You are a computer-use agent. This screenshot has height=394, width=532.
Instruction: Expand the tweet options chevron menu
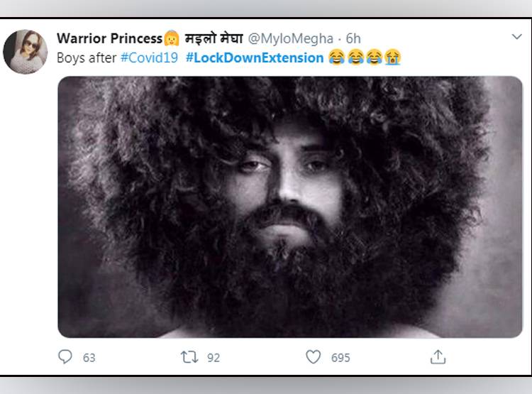(x=517, y=37)
